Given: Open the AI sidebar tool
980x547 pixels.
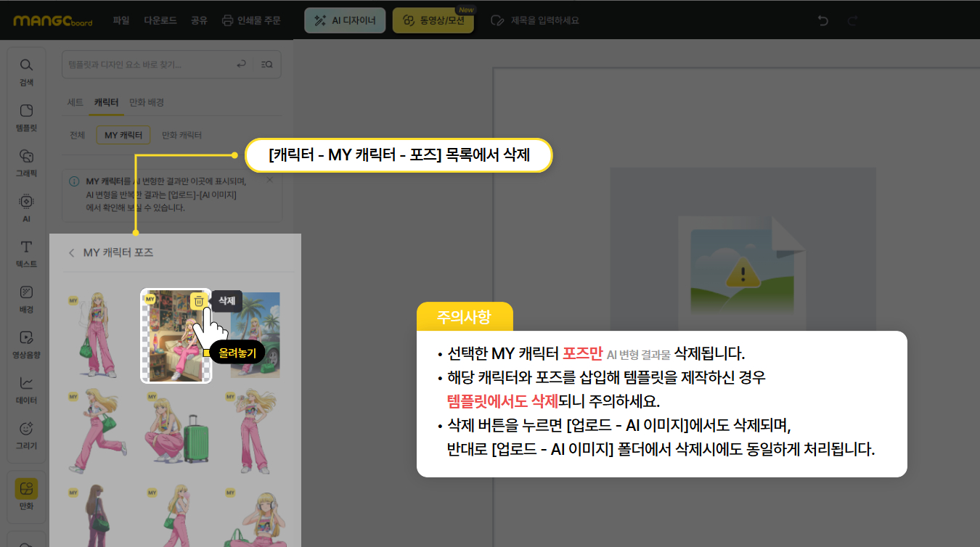Looking at the screenshot, I should [x=26, y=207].
